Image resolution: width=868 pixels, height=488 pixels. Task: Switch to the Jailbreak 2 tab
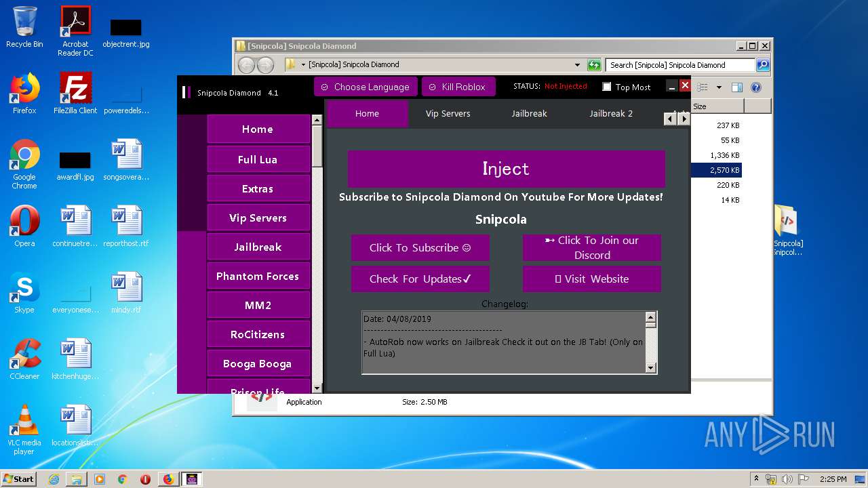click(x=611, y=113)
